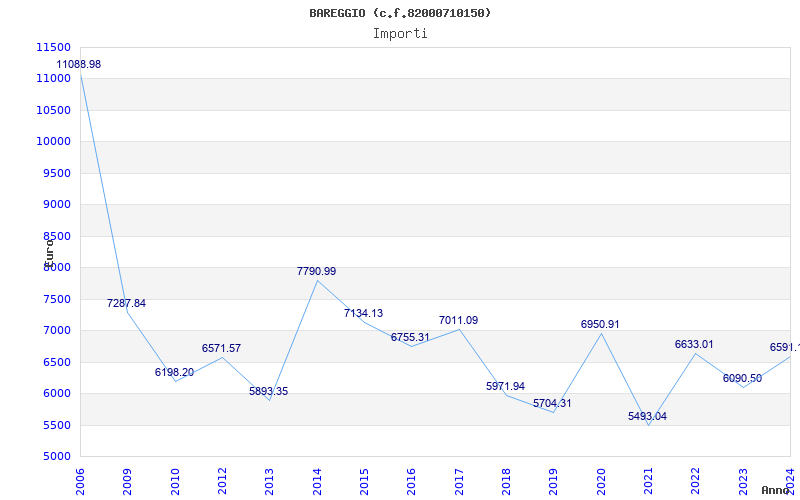
Task: Click y-axis value 7000
Action: pyautogui.click(x=56, y=331)
